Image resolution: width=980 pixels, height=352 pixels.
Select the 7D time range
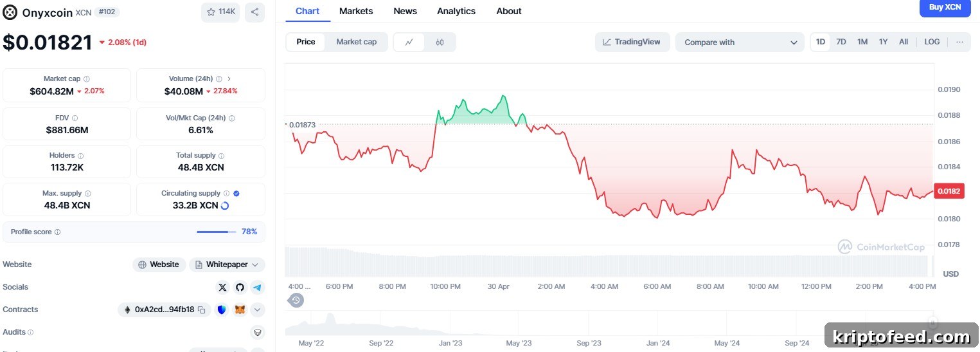coord(841,42)
